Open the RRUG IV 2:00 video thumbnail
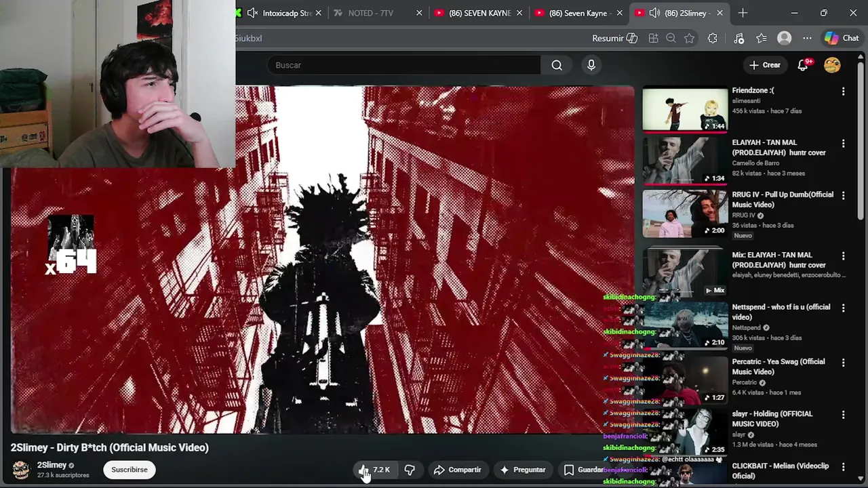This screenshot has width=868, height=488. (685, 213)
